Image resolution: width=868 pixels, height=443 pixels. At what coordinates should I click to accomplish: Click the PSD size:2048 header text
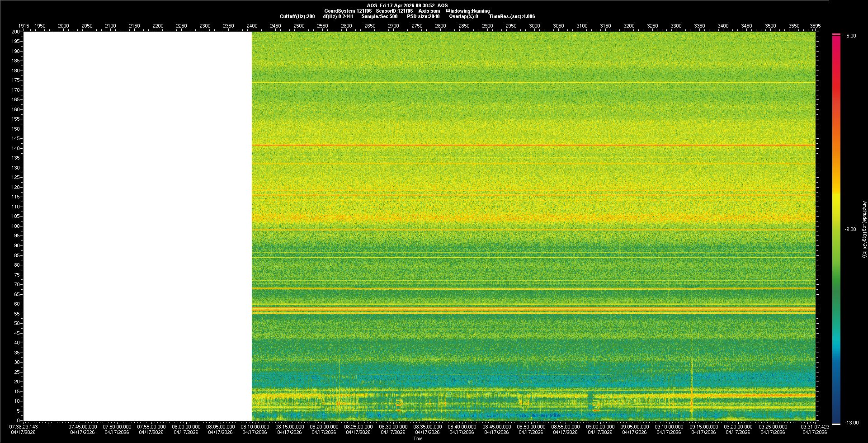pyautogui.click(x=423, y=16)
